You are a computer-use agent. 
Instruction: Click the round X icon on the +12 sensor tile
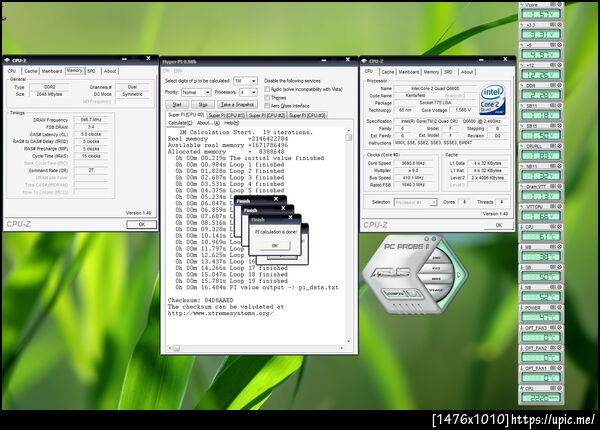coord(559,65)
